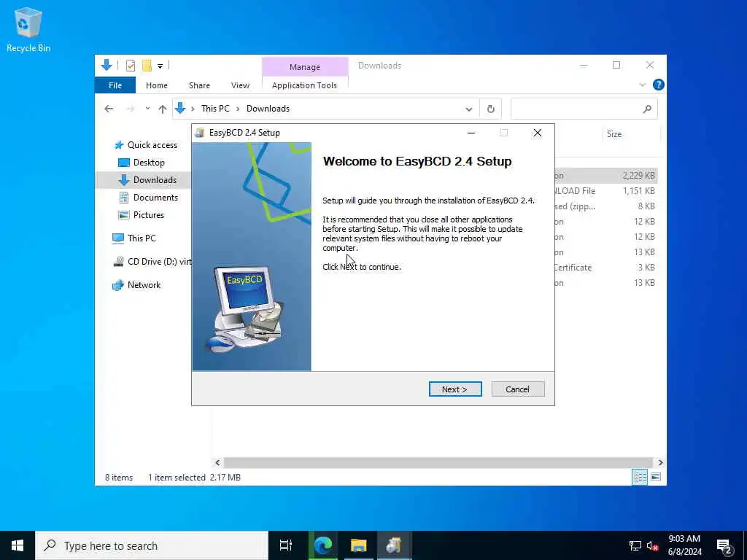Screen dimensions: 747x560
Task: Select Network in navigation pane
Action: pyautogui.click(x=136, y=285)
